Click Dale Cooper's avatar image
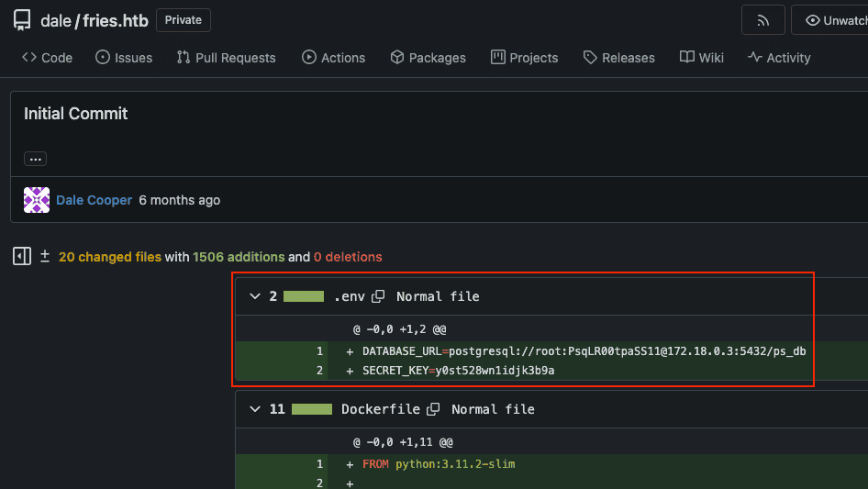Viewport: 868px width, 489px height. [37, 200]
